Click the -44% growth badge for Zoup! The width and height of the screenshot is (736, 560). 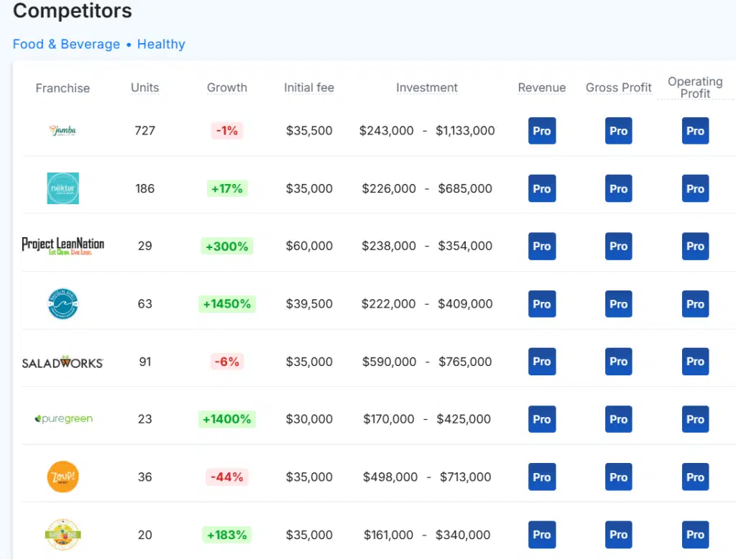click(x=226, y=477)
